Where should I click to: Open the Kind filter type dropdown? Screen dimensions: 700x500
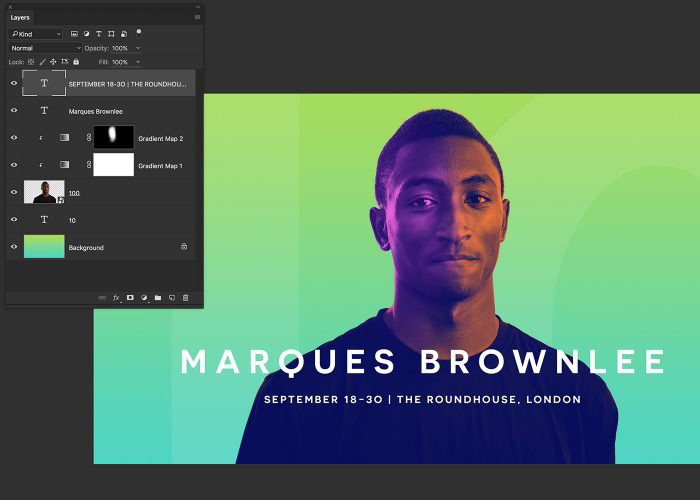click(36, 34)
